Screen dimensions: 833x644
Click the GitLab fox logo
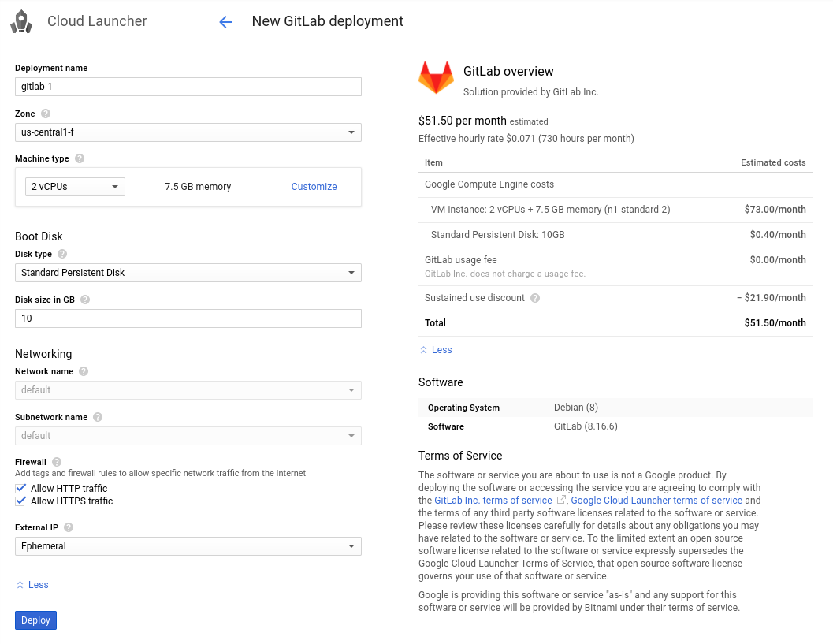coord(436,78)
